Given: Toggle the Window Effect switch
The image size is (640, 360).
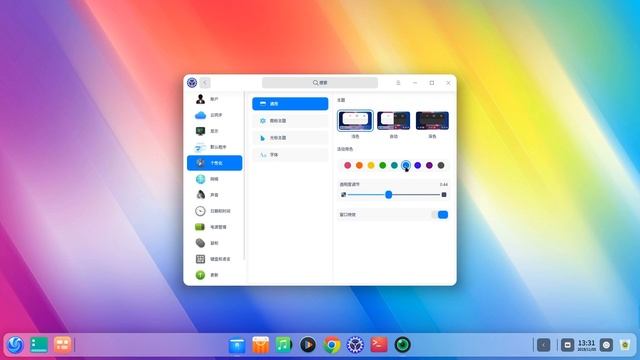Looking at the screenshot, I should [440, 215].
